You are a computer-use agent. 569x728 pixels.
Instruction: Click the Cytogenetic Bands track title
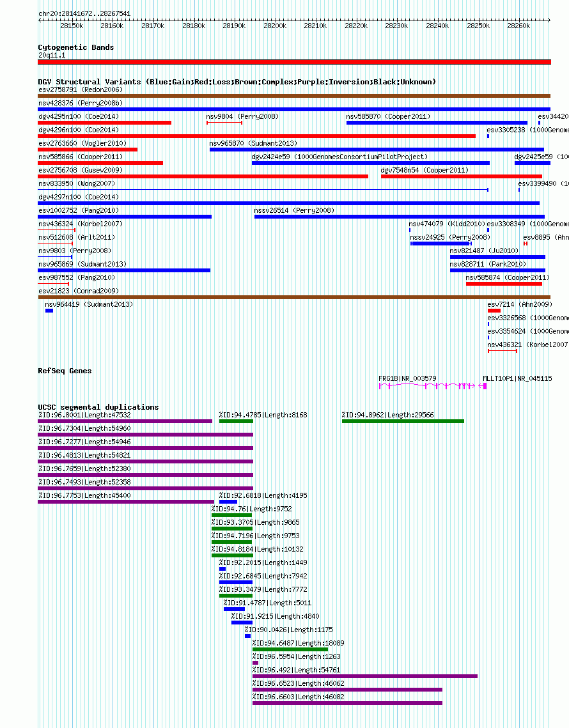point(75,47)
